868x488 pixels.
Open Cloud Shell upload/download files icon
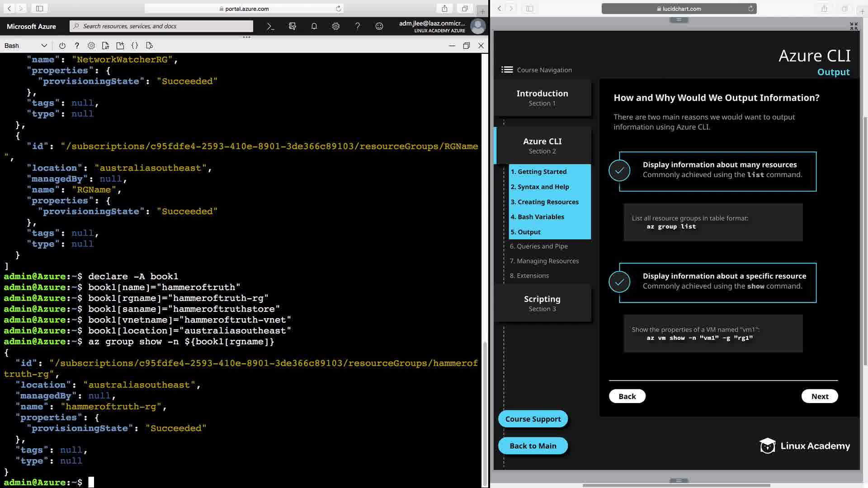pyautogui.click(x=105, y=46)
